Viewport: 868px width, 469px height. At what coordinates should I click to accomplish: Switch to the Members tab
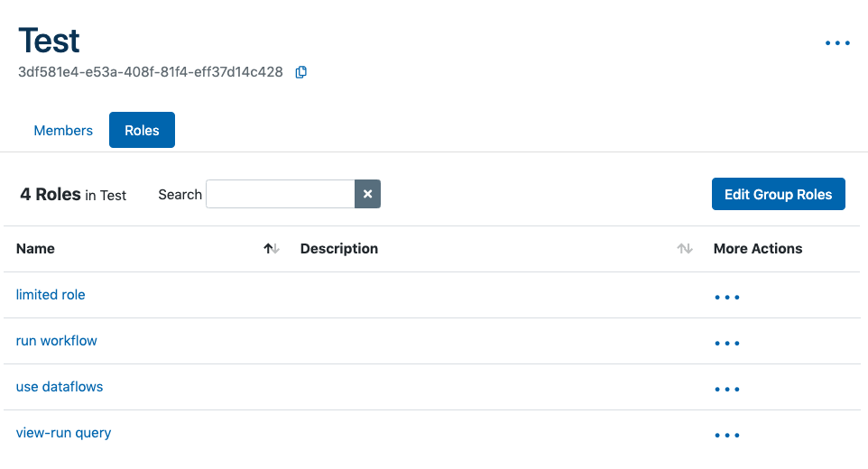63,131
